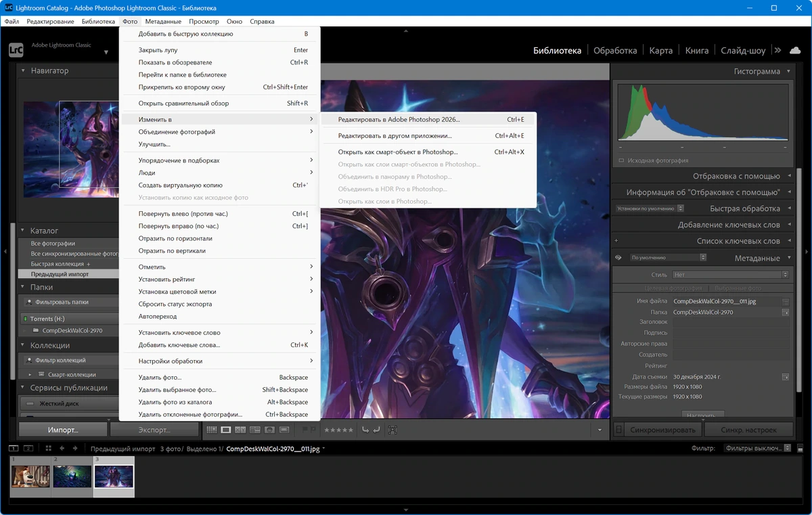Expand the Список ключевых слов panel

click(x=788, y=241)
